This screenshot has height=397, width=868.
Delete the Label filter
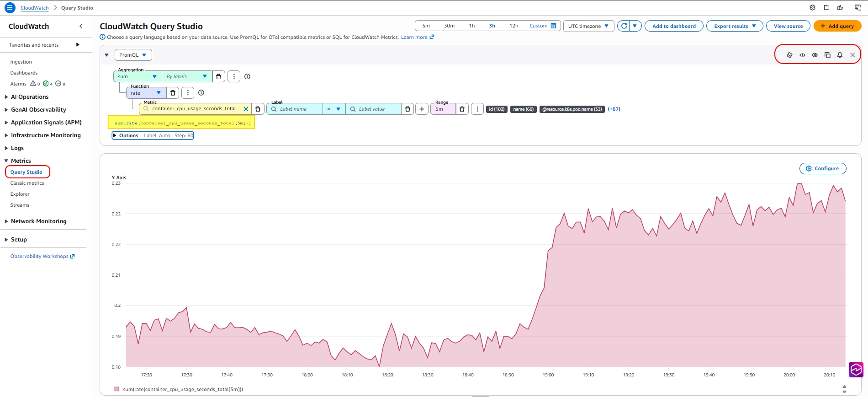408,109
